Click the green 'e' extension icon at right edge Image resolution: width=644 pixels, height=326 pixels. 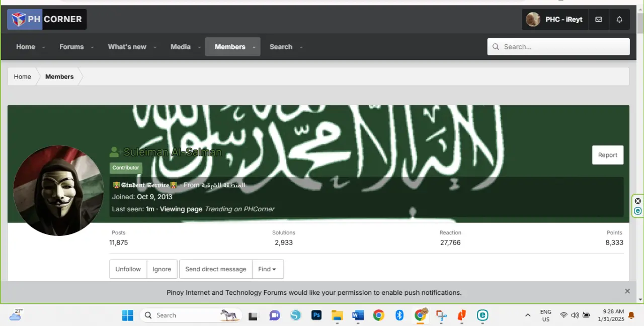[x=638, y=211]
